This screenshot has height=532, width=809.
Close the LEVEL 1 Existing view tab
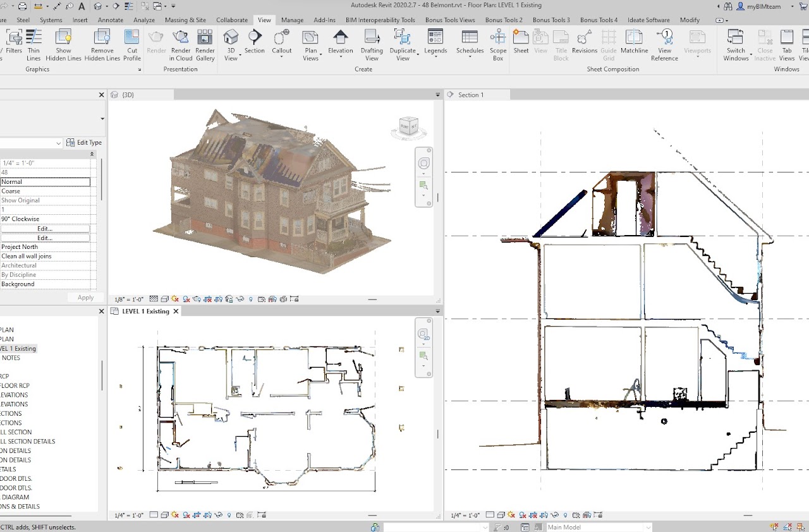176,311
